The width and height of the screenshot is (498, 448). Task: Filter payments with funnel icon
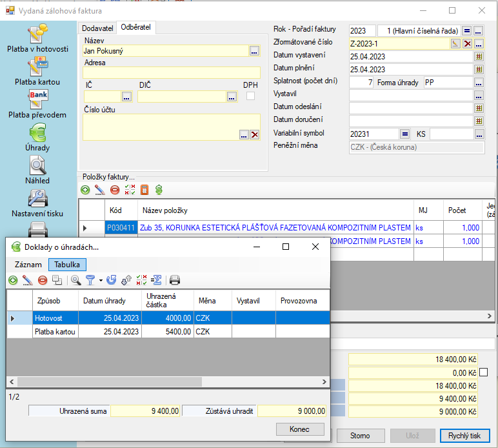(90, 280)
